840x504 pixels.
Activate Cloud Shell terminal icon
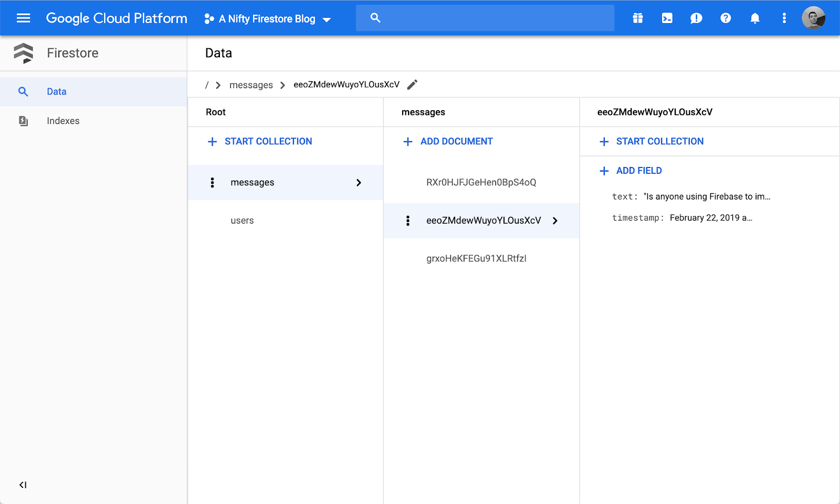667,18
